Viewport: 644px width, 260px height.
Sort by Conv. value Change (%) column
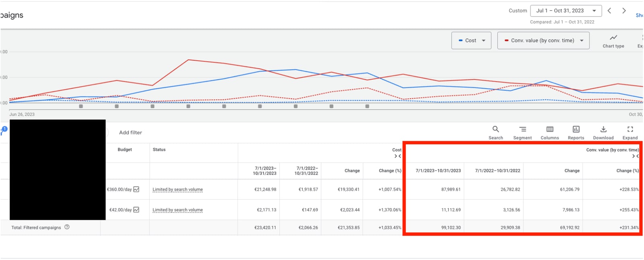[627, 171]
